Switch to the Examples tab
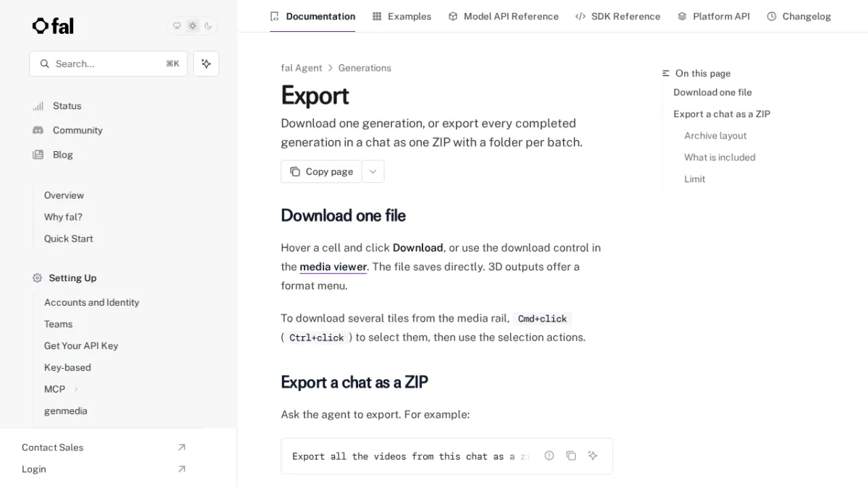Image resolution: width=868 pixels, height=488 pixels. 401,16
